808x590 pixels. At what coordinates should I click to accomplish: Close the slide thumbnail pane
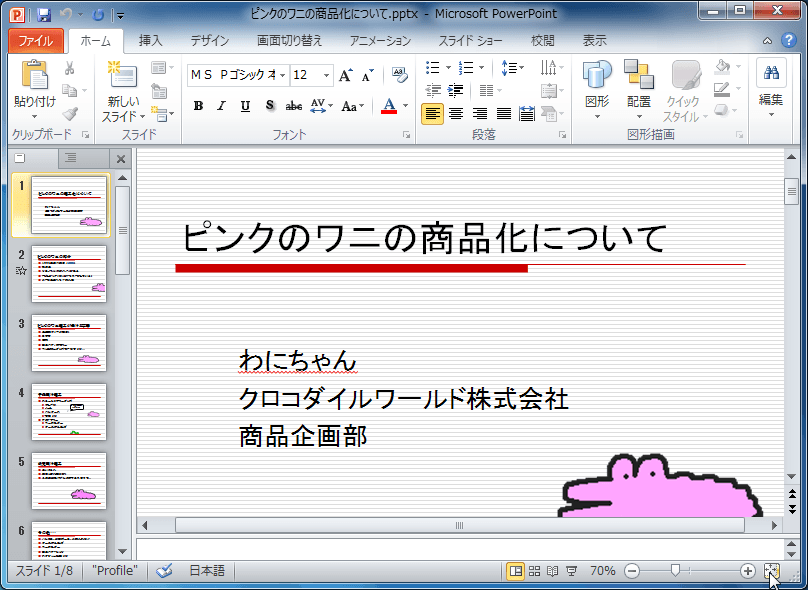(121, 159)
